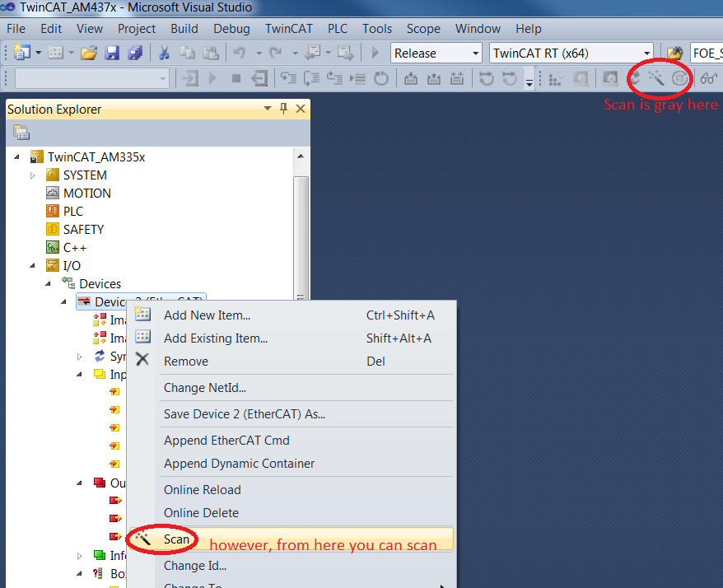Choose Scan from the context menu
This screenshot has width=723, height=588.
tap(292, 539)
